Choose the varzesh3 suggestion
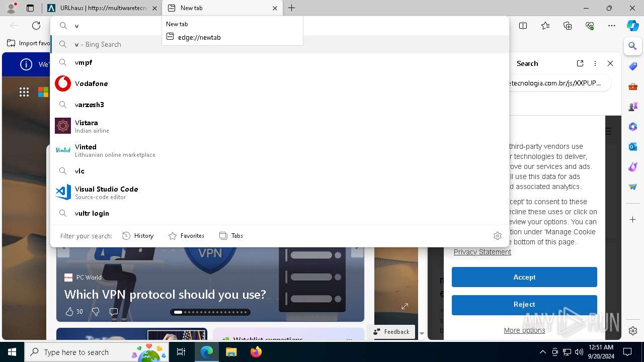644x362 pixels. 280,105
